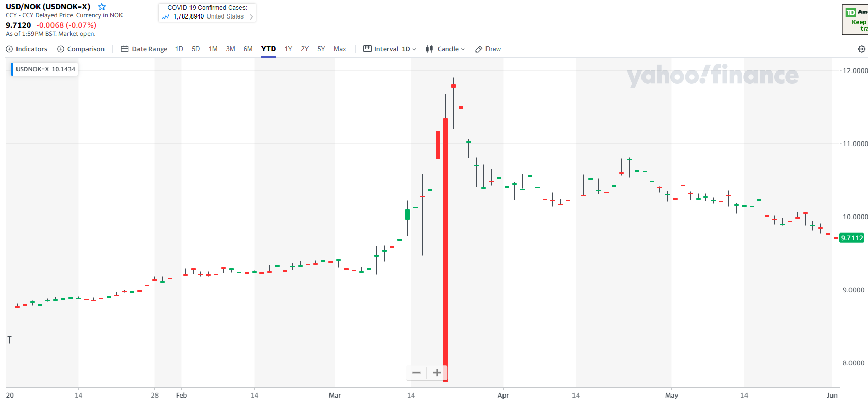Click the YTD range tab
Viewport: 868px width, 413px height.
click(268, 49)
